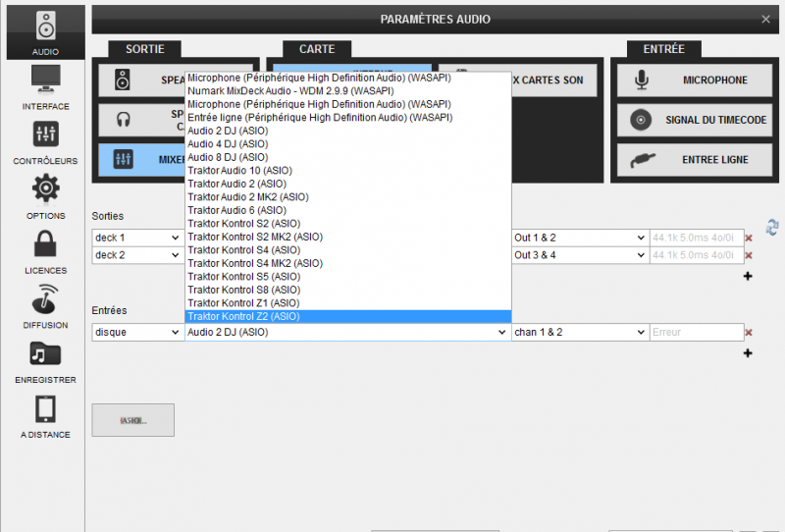Add a new output row
The width and height of the screenshot is (785, 532).
(x=748, y=276)
